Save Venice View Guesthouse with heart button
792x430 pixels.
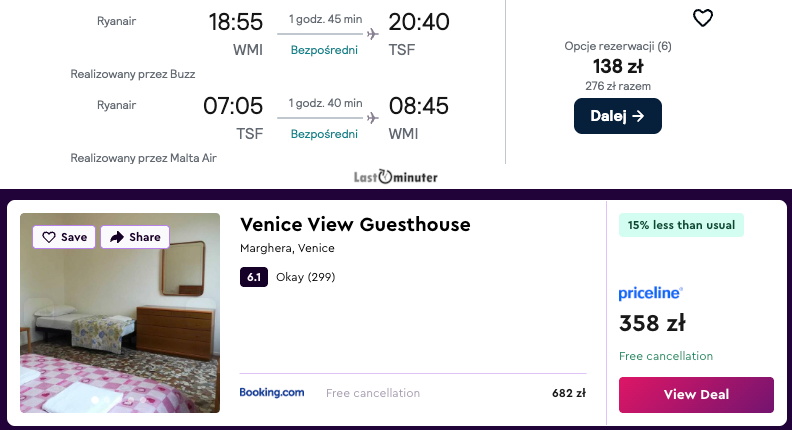[65, 237]
